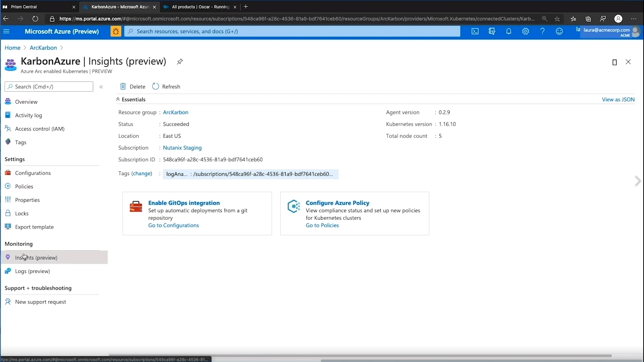Open the Azure portal hamburger menu
This screenshot has height=362, width=644.
point(7,31)
